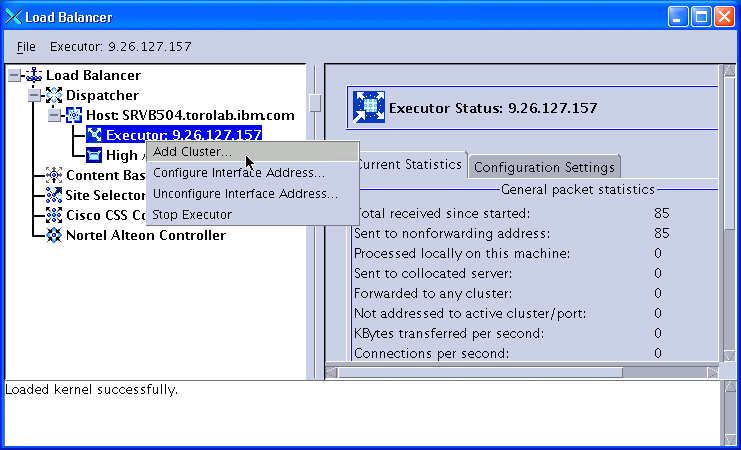Viewport: 741px width, 450px height.
Task: Click the Cisco CSS Controller node icon
Action: (54, 215)
